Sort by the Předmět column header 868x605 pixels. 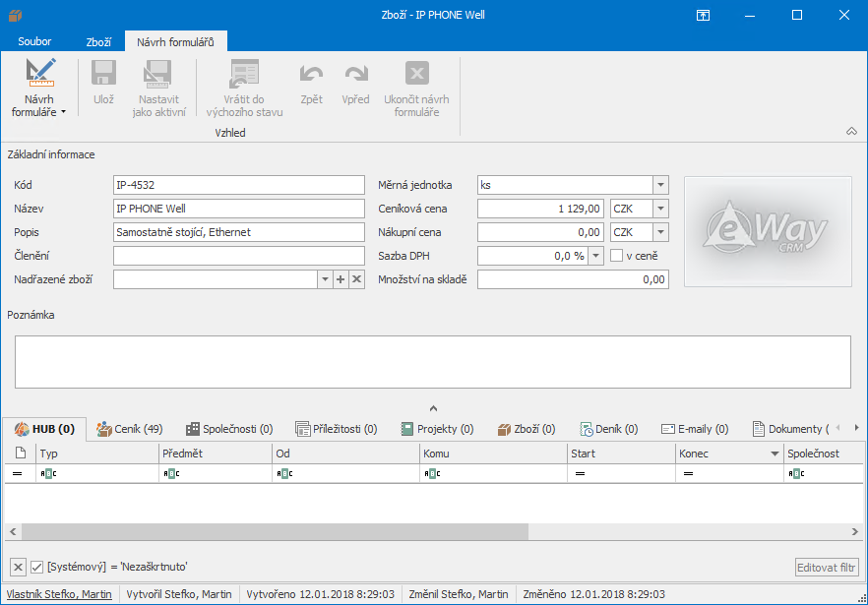[x=216, y=454]
